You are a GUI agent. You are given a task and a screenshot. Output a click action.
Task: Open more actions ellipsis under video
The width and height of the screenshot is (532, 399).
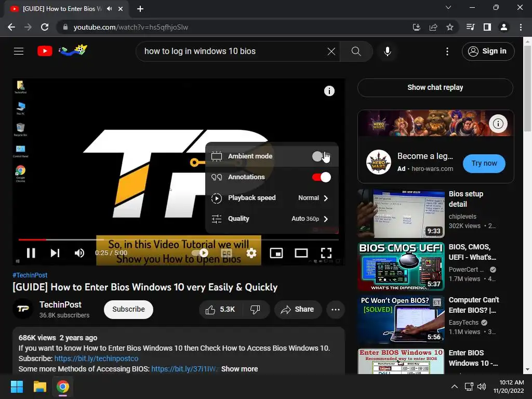point(335,310)
